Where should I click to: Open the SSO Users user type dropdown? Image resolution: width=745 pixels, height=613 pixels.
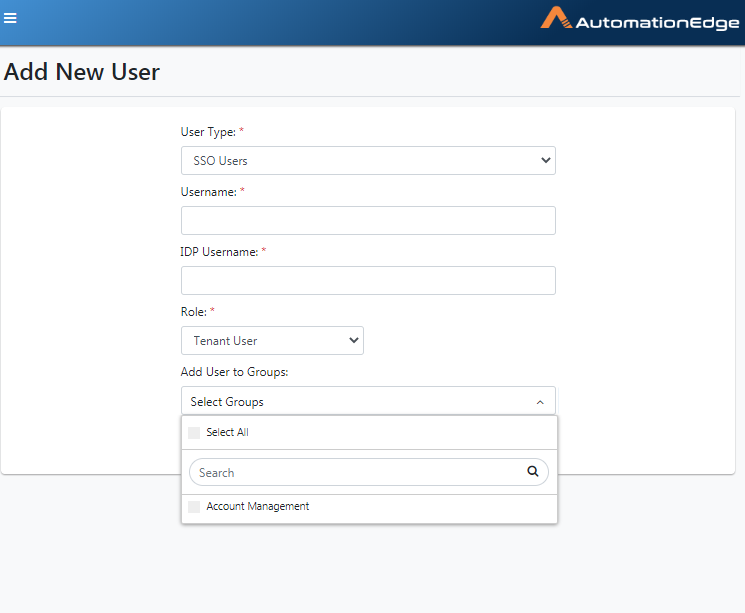(368, 161)
